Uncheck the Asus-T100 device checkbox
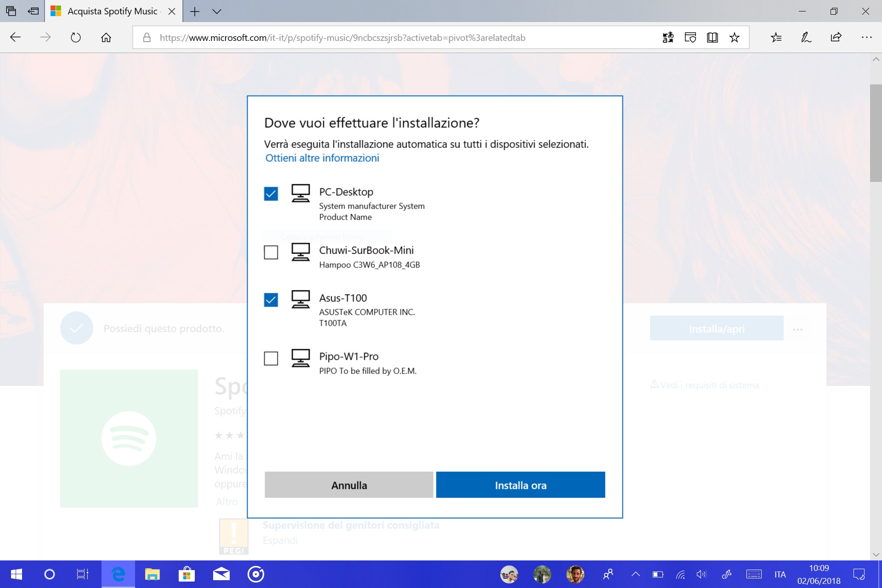The width and height of the screenshot is (882, 588). pyautogui.click(x=271, y=300)
